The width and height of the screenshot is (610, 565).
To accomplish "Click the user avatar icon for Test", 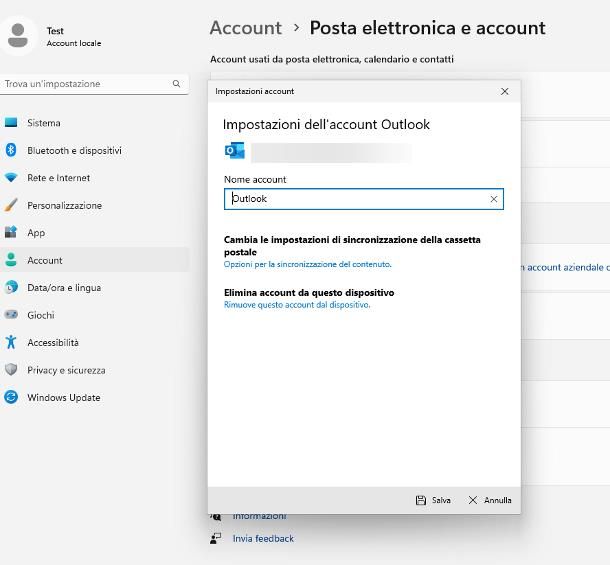I will tap(18, 35).
